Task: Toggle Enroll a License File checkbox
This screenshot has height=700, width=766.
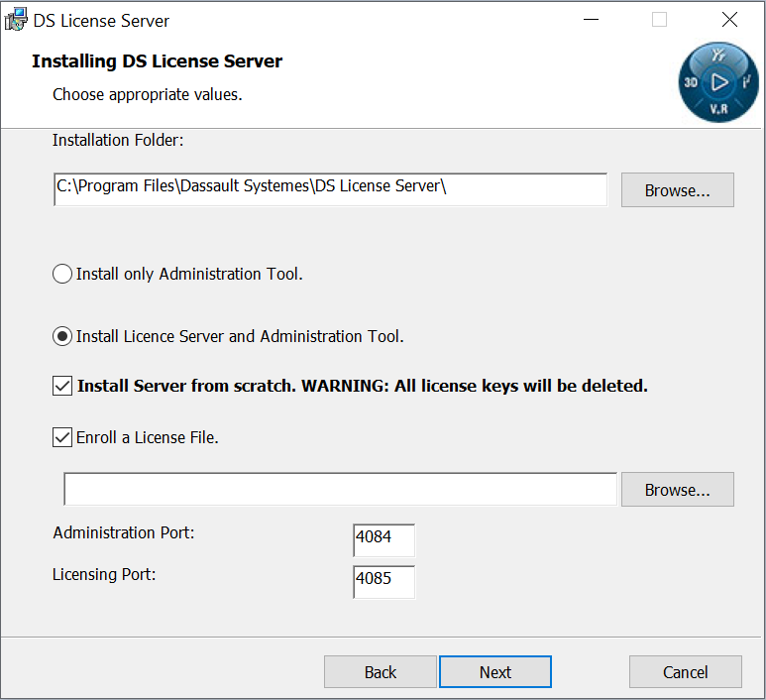Action: pyautogui.click(x=62, y=437)
